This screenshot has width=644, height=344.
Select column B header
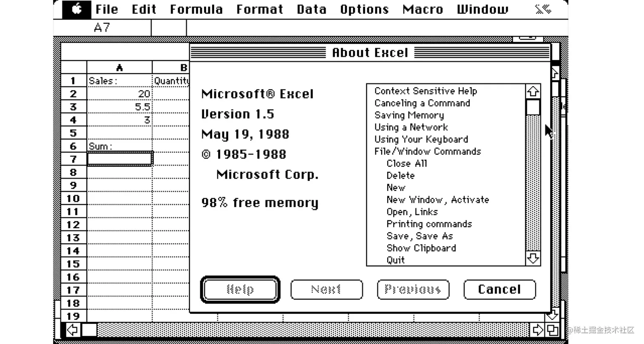(171, 67)
